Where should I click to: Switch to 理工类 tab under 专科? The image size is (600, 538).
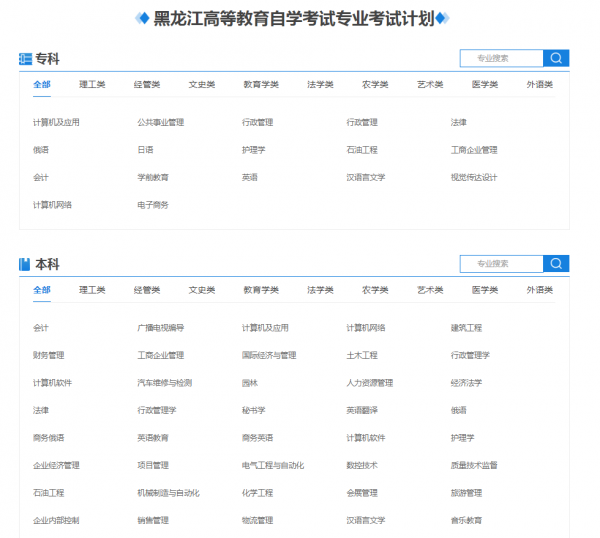92,85
